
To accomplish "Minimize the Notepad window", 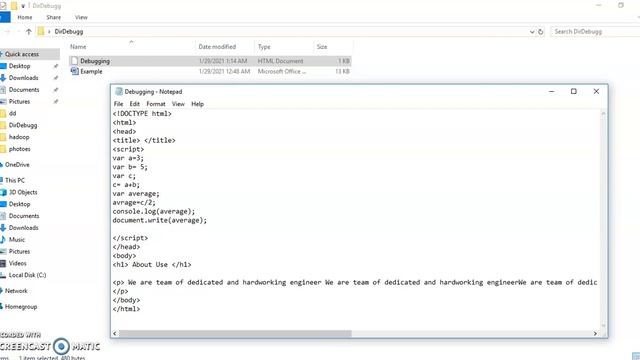I will 551,91.
